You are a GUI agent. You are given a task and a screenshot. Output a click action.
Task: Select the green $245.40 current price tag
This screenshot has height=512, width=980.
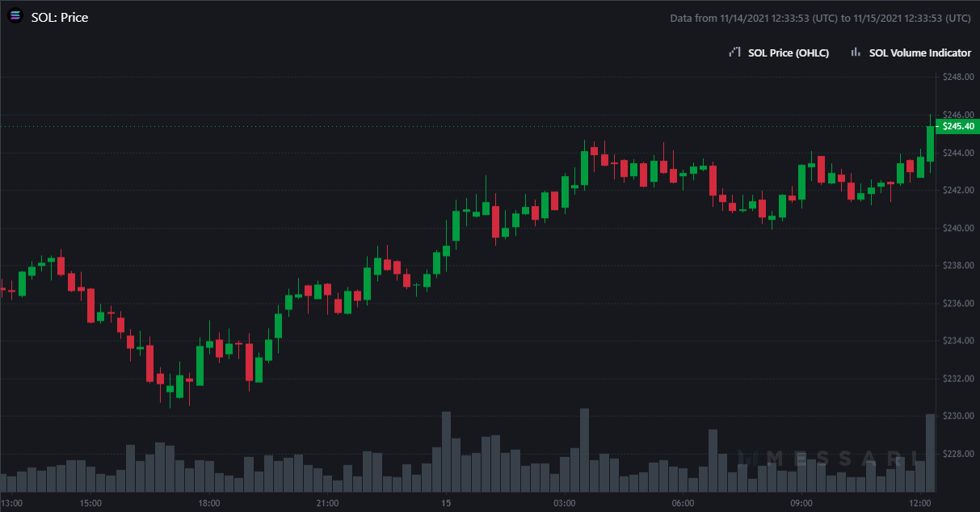[x=957, y=126]
